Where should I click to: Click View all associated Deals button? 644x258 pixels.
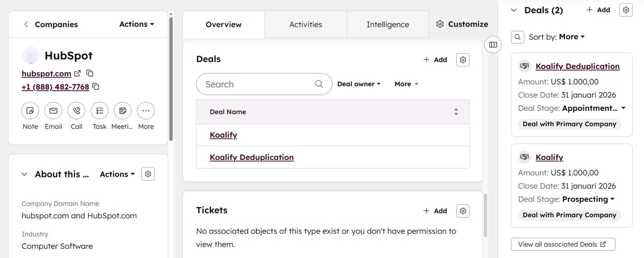click(563, 244)
